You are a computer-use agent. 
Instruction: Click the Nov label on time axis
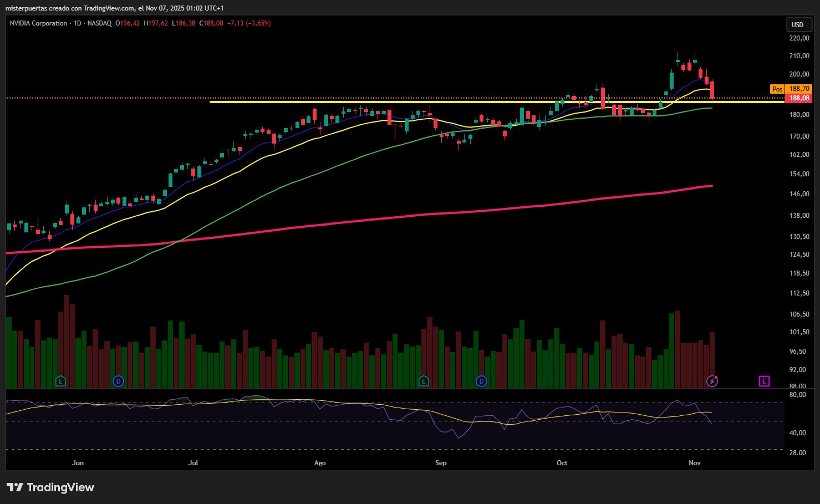[x=695, y=463]
